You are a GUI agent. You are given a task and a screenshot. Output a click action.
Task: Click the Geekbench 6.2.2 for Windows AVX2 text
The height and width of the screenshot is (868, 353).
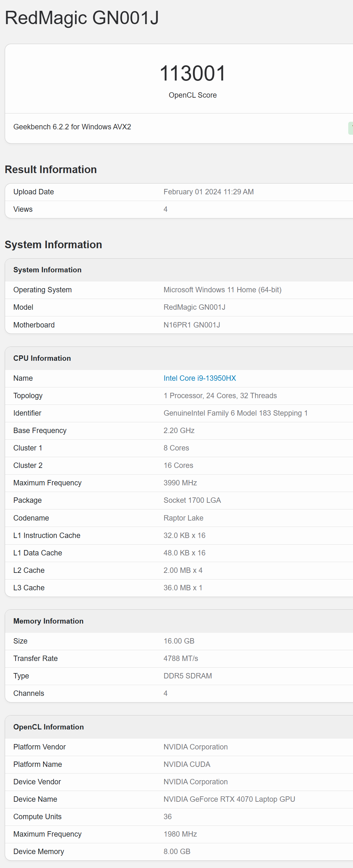tap(72, 127)
